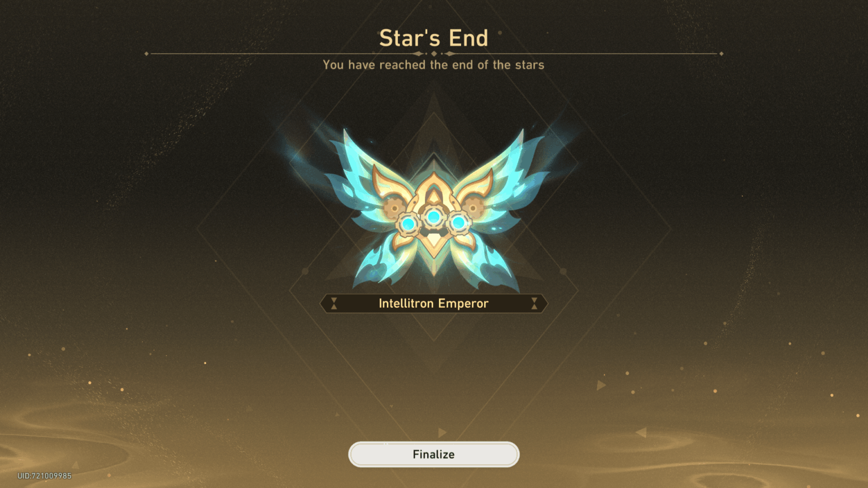
Task: Click the diamond at the divider's left end
Action: pos(147,54)
